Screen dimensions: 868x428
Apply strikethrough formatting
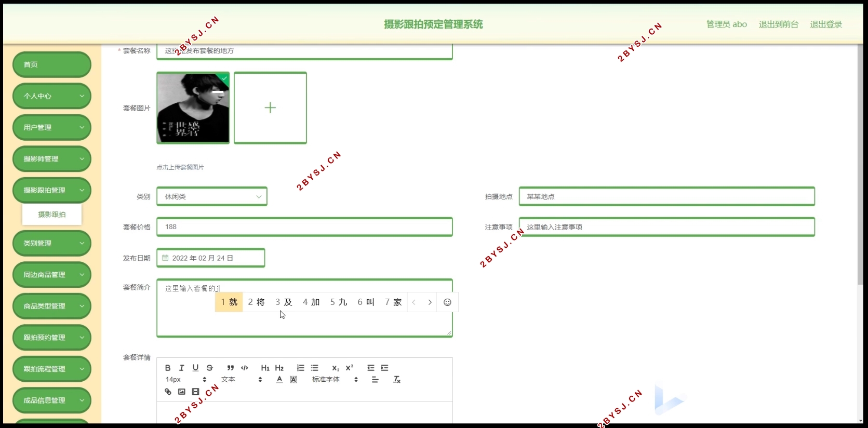(x=209, y=368)
